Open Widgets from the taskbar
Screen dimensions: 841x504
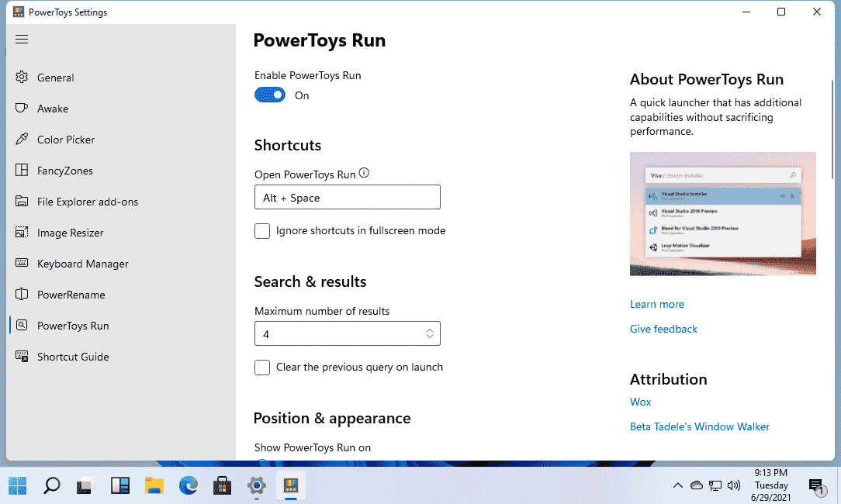119,485
